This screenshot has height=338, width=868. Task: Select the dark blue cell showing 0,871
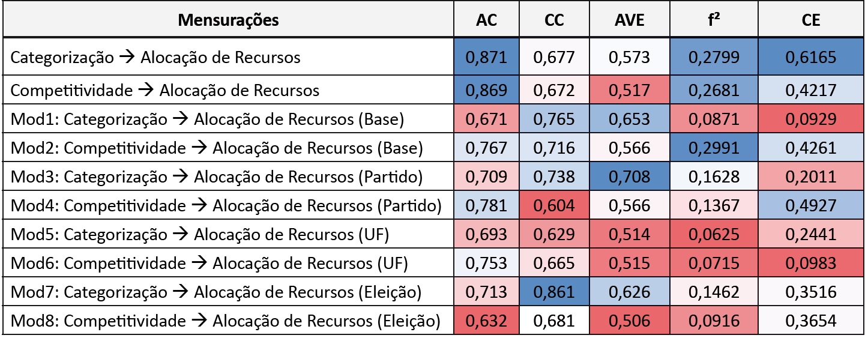click(486, 58)
